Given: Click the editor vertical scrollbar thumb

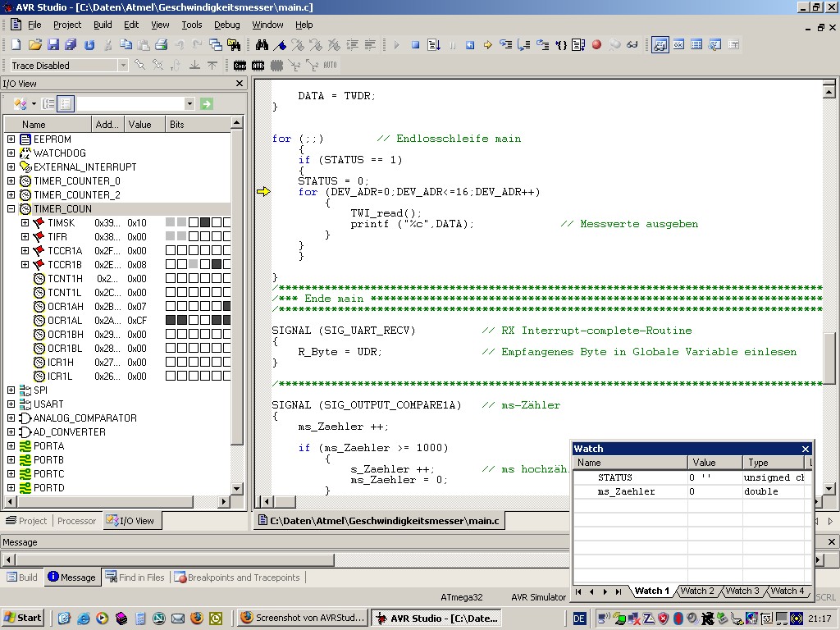Looking at the screenshot, I should point(829,358).
